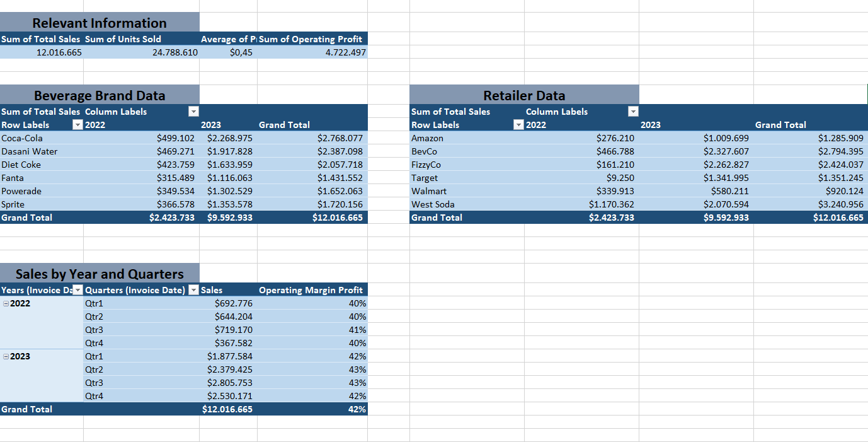
Task: Select the $0,45 average value cell
Action: pos(229,52)
